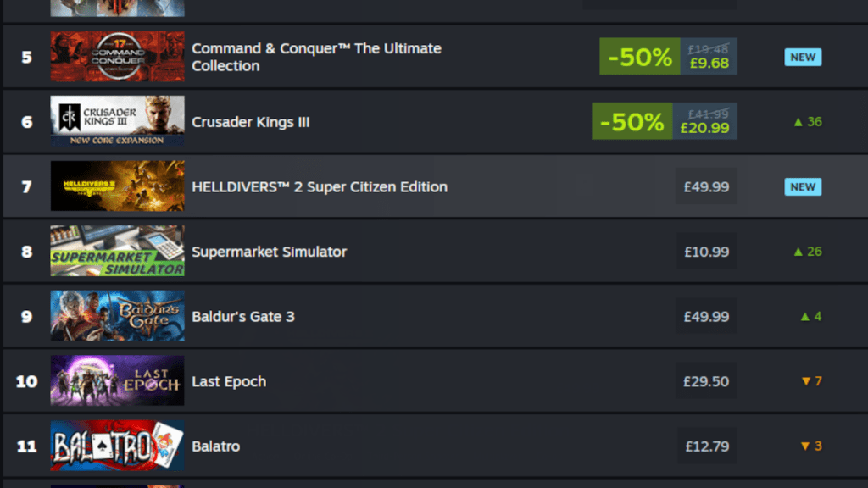Open HELLDIVERS 2 via its thumbnail image
Image resolution: width=868 pixels, height=488 pixels.
pyautogui.click(x=116, y=186)
